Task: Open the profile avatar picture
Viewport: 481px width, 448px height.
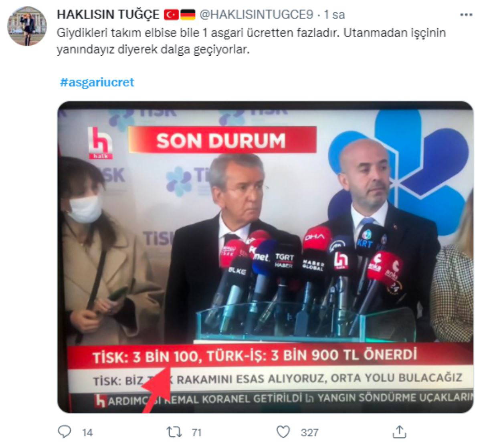Action: [x=27, y=26]
